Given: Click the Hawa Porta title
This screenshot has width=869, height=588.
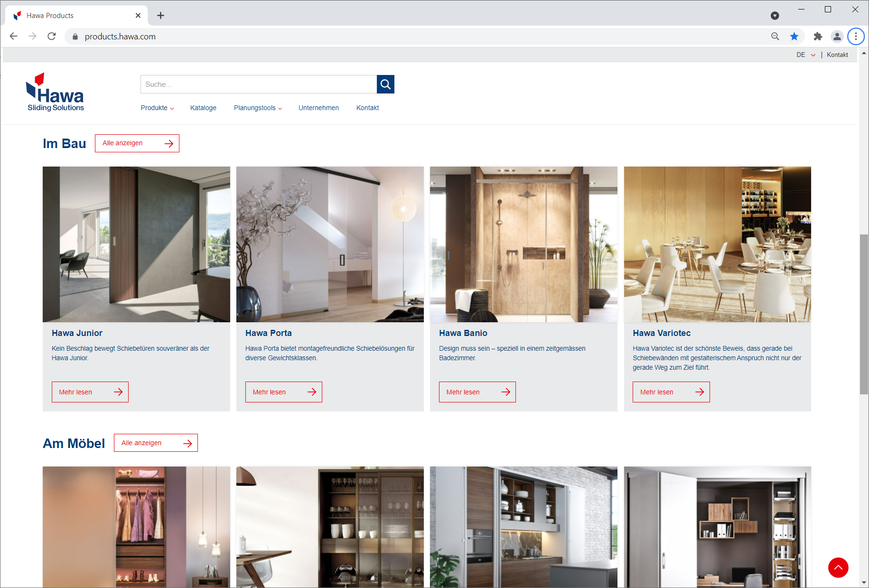Looking at the screenshot, I should (x=269, y=333).
